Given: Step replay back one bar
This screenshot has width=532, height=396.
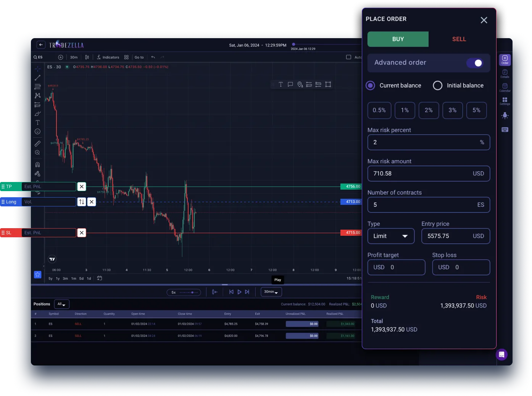Looking at the screenshot, I should [231, 292].
